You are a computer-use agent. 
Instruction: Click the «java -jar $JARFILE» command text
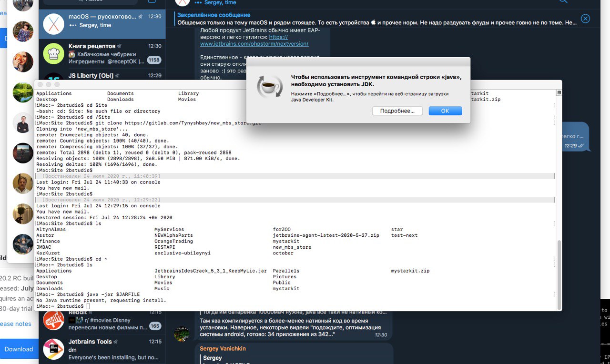coord(114,294)
